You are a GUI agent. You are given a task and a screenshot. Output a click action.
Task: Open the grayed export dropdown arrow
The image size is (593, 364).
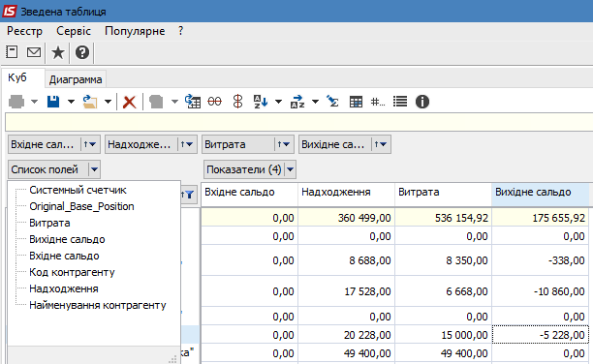(x=174, y=102)
